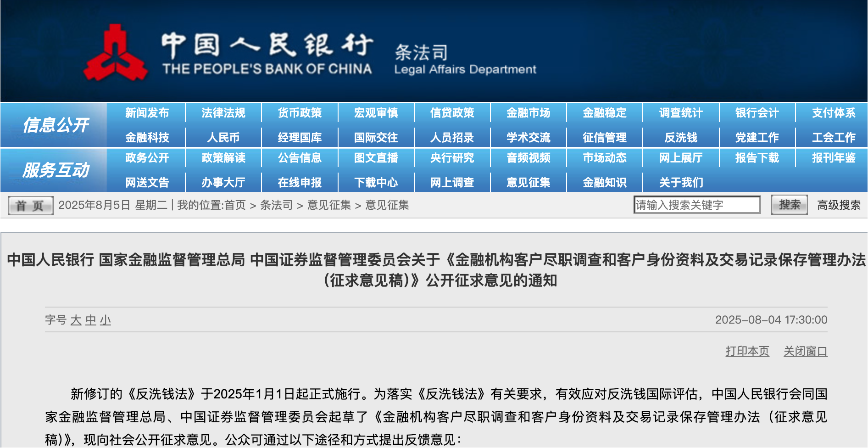Go to 人员招录 page
Viewport: 868px width, 448px height.
(x=452, y=137)
